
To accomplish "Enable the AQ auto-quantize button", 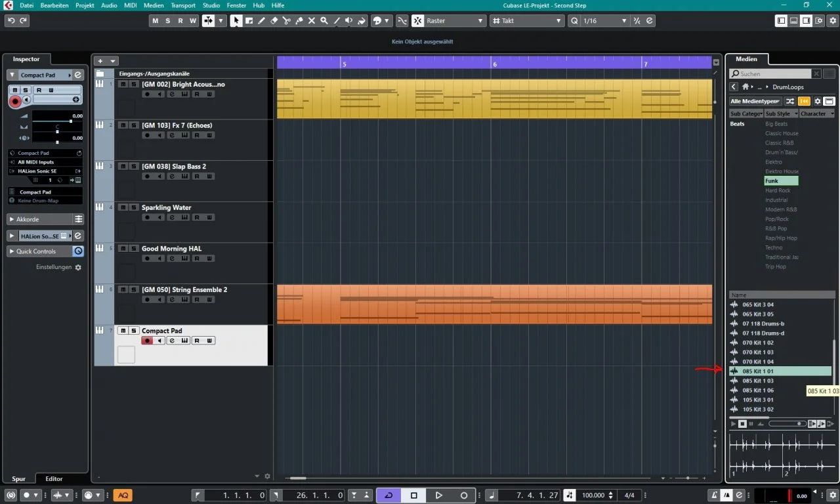I will pyautogui.click(x=123, y=495).
